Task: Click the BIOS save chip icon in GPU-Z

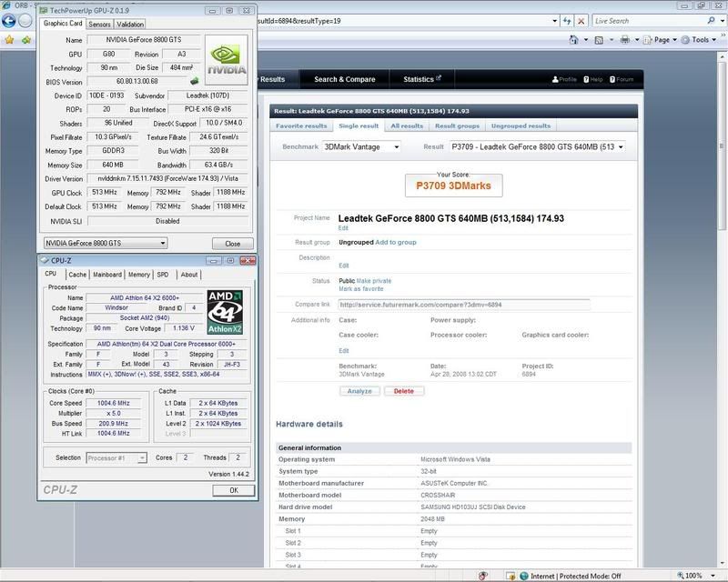Action: 194,81
